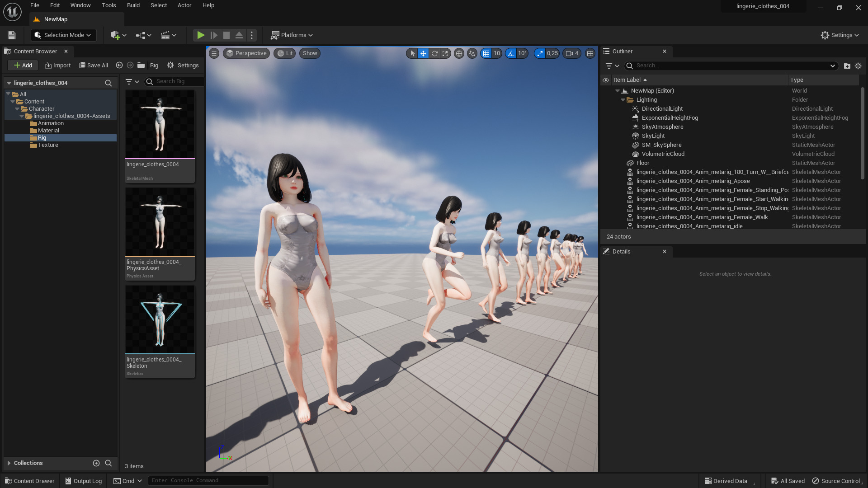Open the Tools menu
The width and height of the screenshot is (868, 488).
(108, 5)
